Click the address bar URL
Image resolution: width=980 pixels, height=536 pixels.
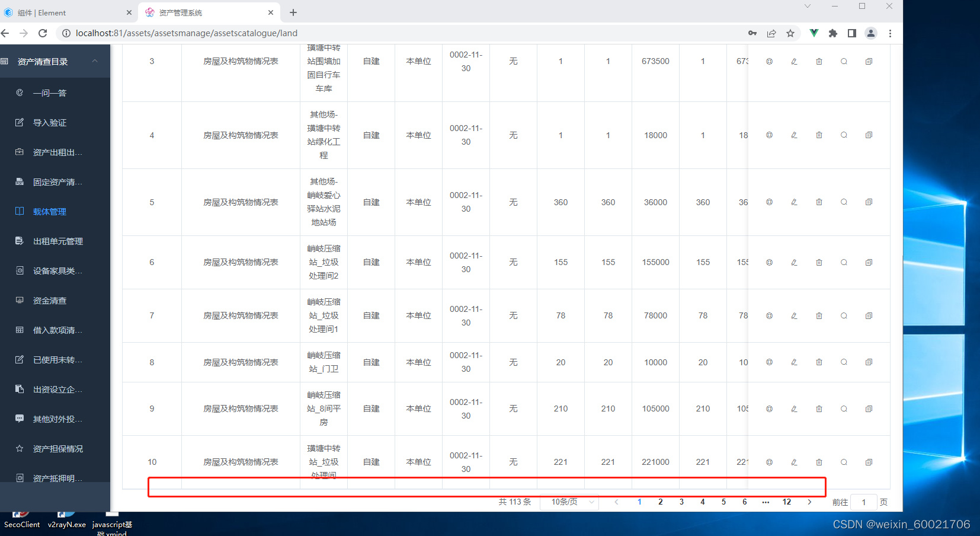click(187, 33)
